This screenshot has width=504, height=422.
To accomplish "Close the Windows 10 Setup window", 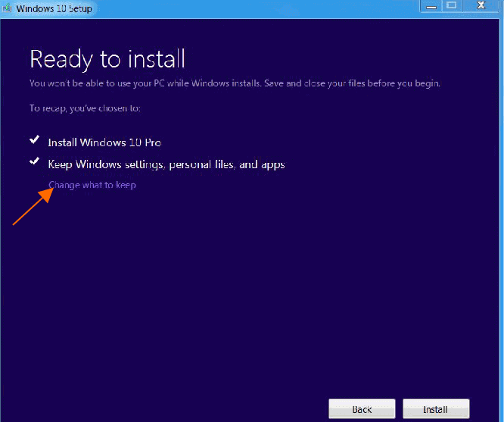I will 481,6.
